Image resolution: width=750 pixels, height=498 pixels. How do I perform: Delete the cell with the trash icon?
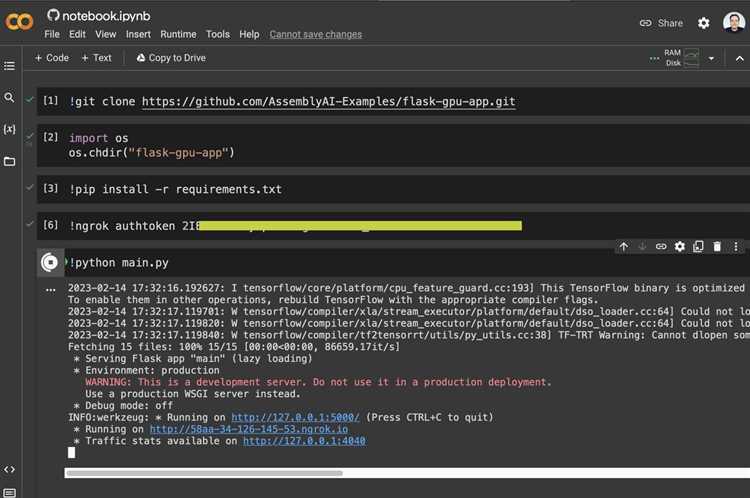click(x=717, y=246)
